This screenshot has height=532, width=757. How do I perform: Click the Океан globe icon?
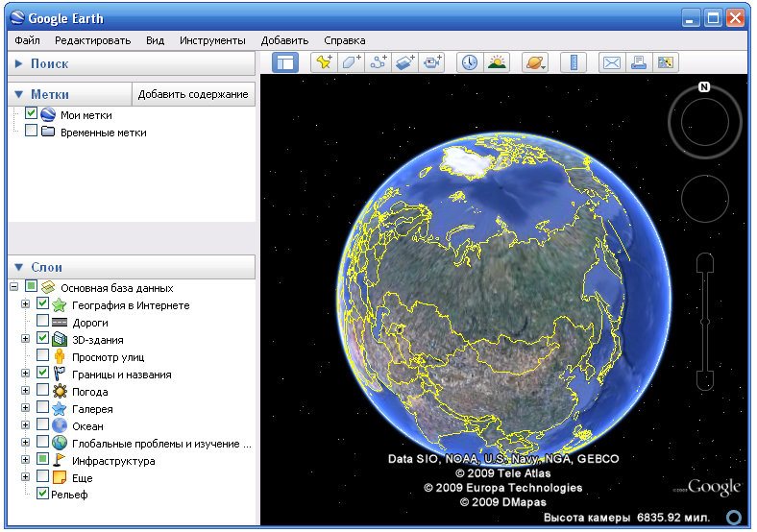(x=60, y=425)
